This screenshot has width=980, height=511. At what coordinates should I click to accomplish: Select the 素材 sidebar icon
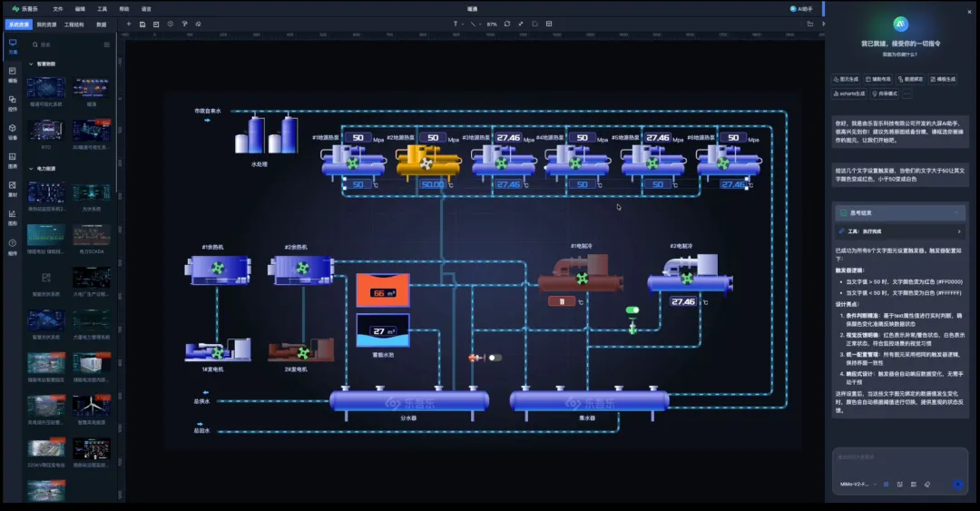(13, 189)
